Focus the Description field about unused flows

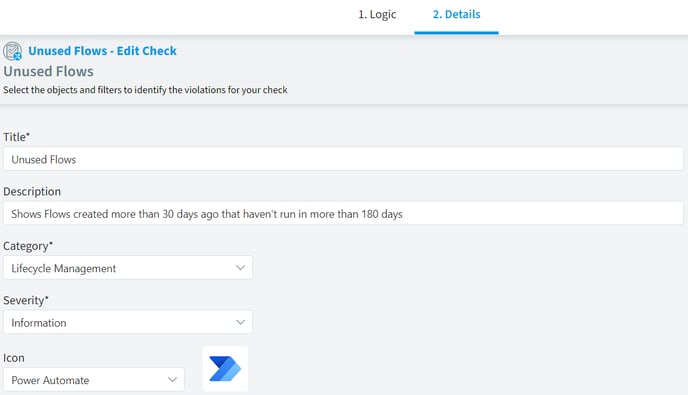(x=343, y=213)
